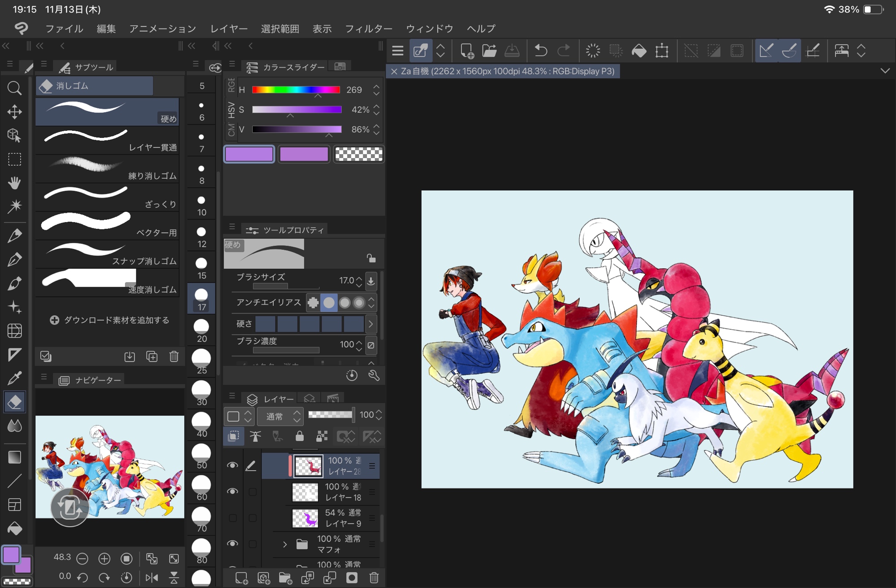Select the Zoom magnifier tool
896x588 pixels.
click(x=14, y=88)
